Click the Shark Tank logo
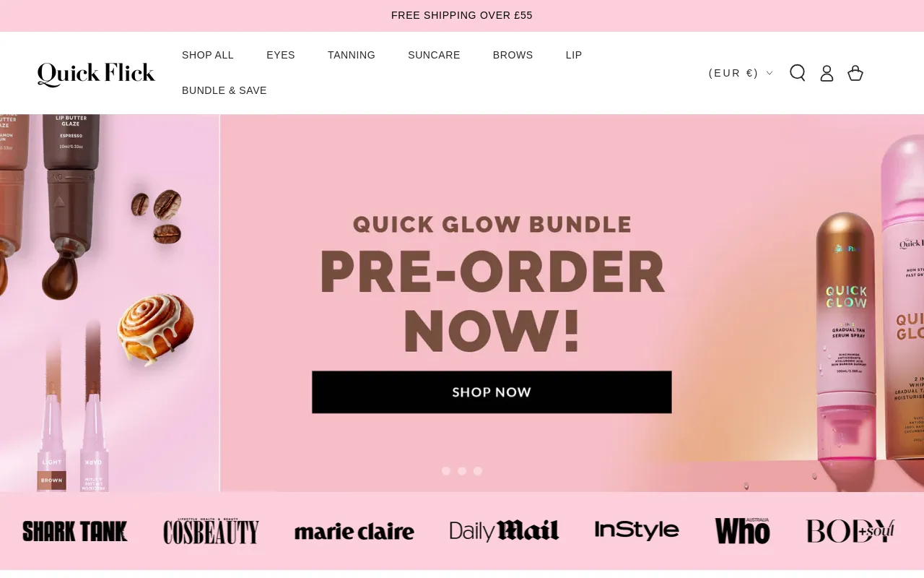Viewport: 924px width, 578px height. [75, 531]
